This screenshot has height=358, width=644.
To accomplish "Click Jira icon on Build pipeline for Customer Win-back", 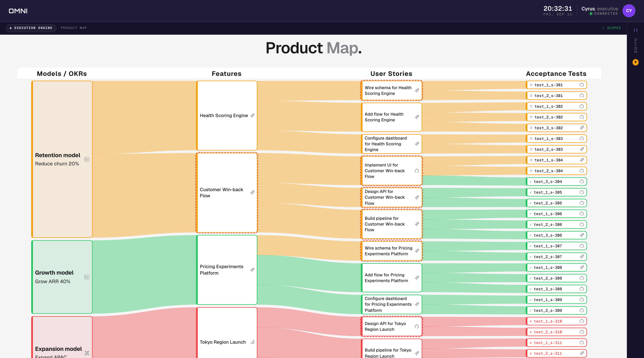I will coord(417,224).
